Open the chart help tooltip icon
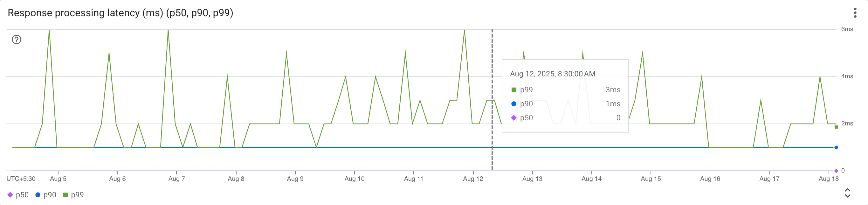The image size is (868, 205). (x=17, y=40)
